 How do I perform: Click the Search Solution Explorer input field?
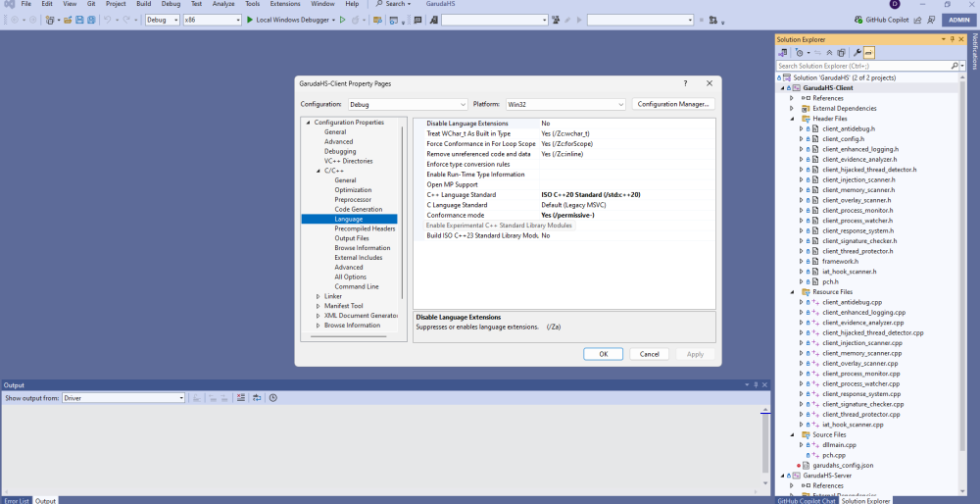click(x=862, y=66)
